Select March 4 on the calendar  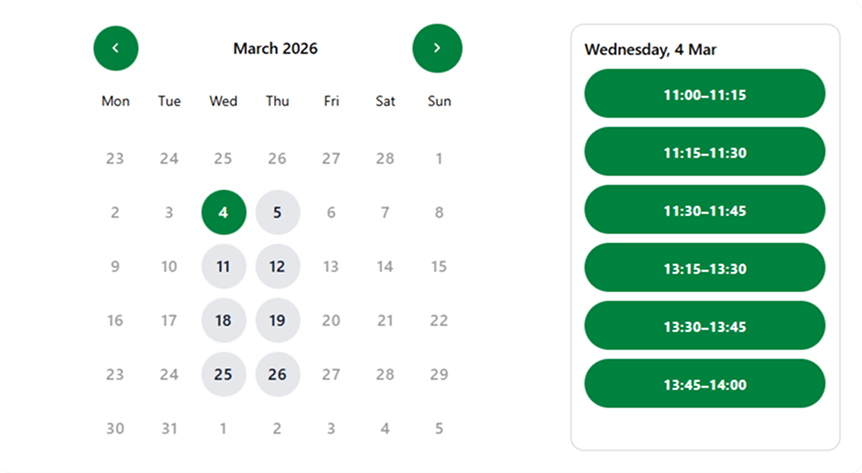click(x=224, y=212)
